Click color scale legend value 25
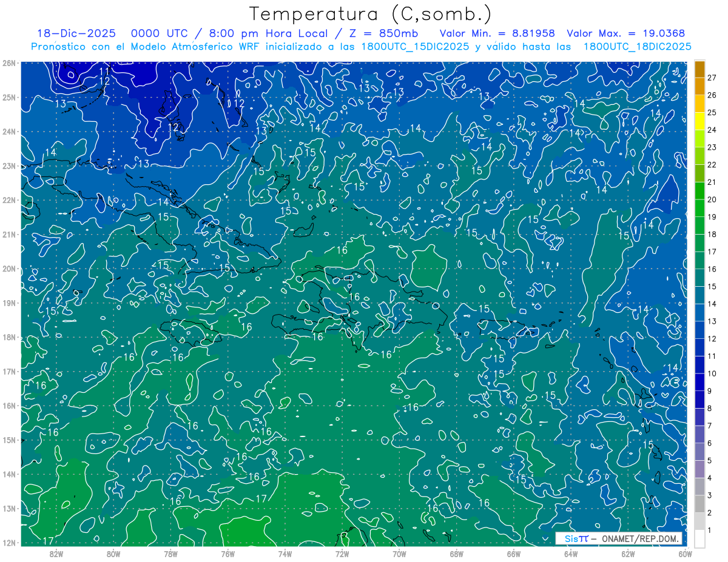 tap(712, 112)
